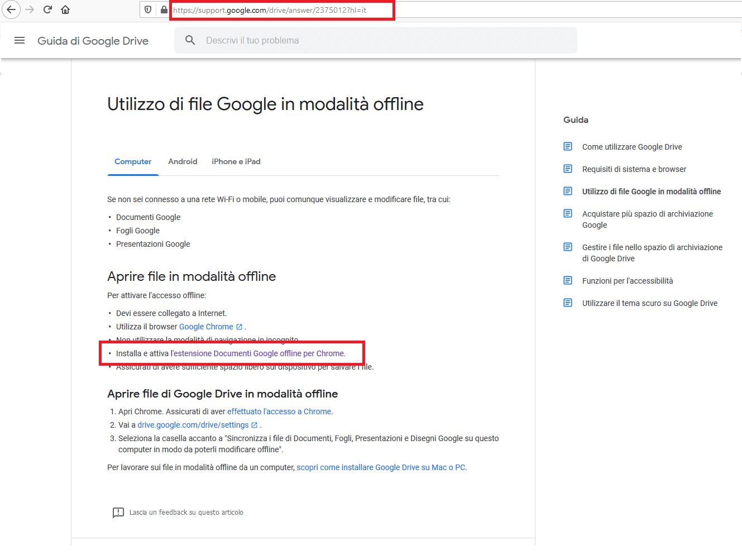Click the browser back arrow button

[x=11, y=9]
